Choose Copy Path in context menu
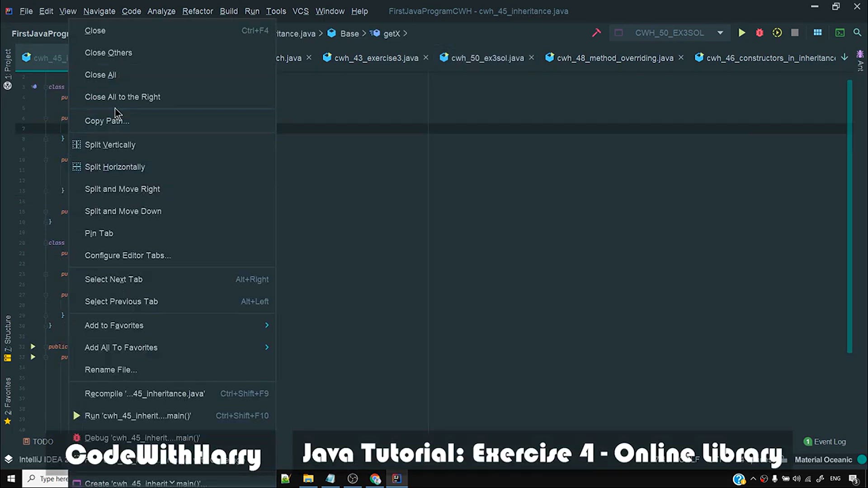This screenshot has height=488, width=868. (x=172, y=121)
